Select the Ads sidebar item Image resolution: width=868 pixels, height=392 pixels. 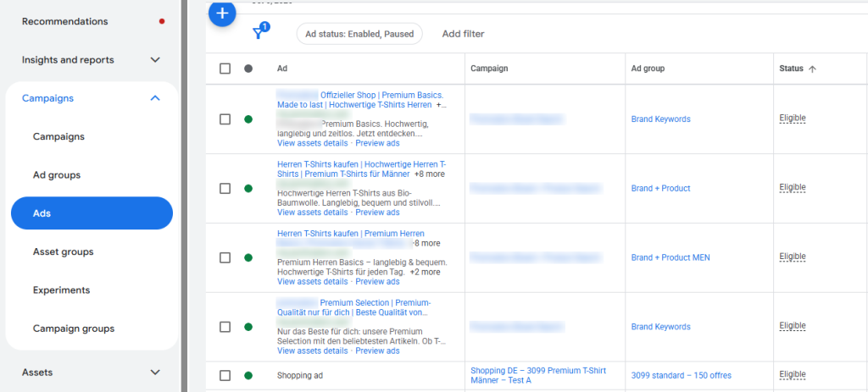coord(92,213)
